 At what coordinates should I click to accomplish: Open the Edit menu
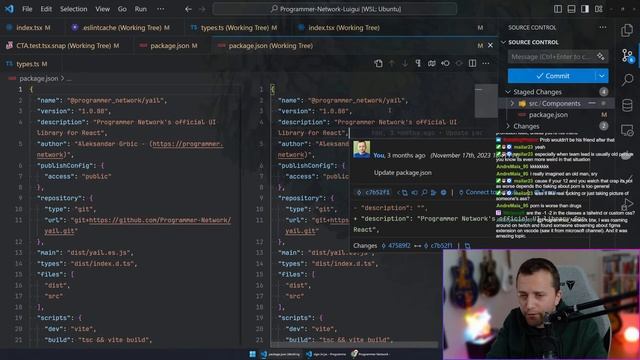coord(46,9)
